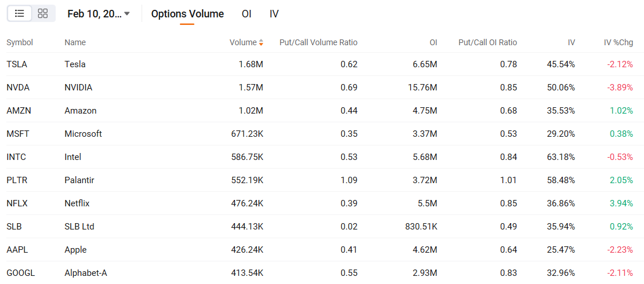The image size is (644, 284).
Task: Click the Put/Call OI Ratio header
Action: pyautogui.click(x=487, y=42)
